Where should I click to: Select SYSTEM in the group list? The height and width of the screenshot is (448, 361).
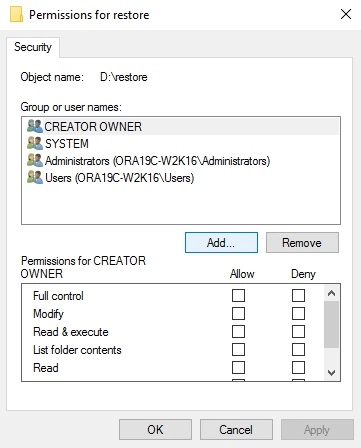click(x=181, y=144)
